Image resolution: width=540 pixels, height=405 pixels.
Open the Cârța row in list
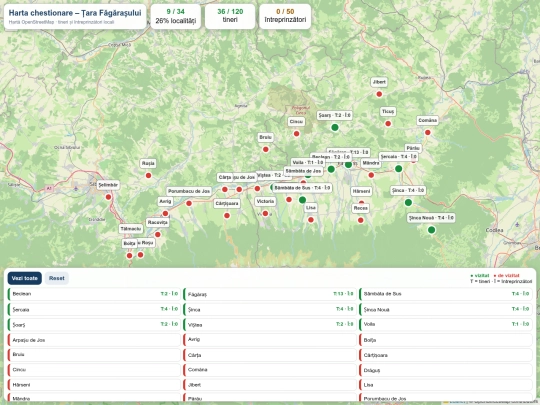[270, 355]
